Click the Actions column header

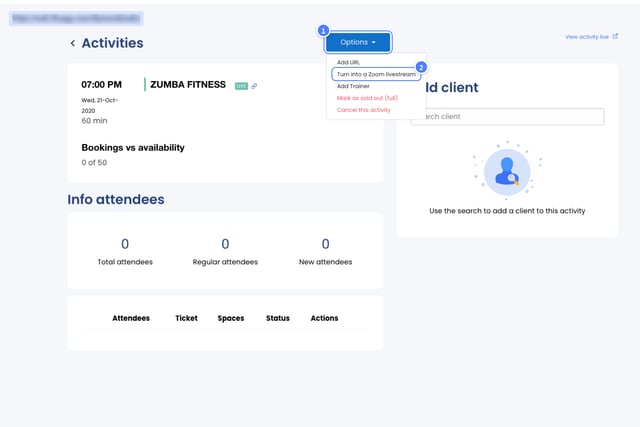pos(324,318)
